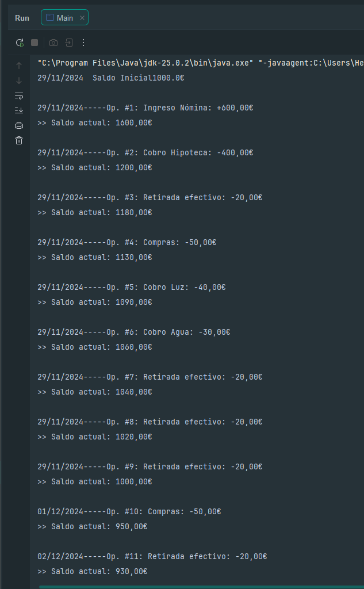The image size is (364, 589).
Task: Click the down arrow in console gutter
Action: (x=19, y=81)
